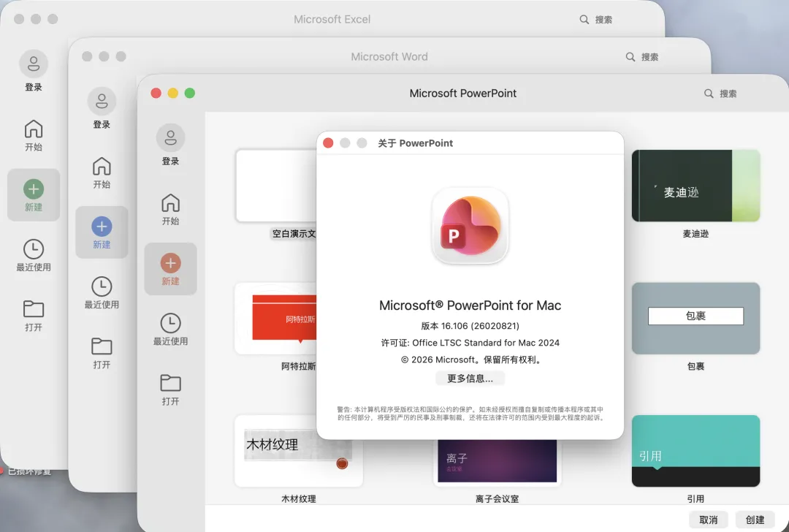Close the 关于 PowerPoint dialog
Viewport: 789px width, 532px height.
(x=328, y=143)
